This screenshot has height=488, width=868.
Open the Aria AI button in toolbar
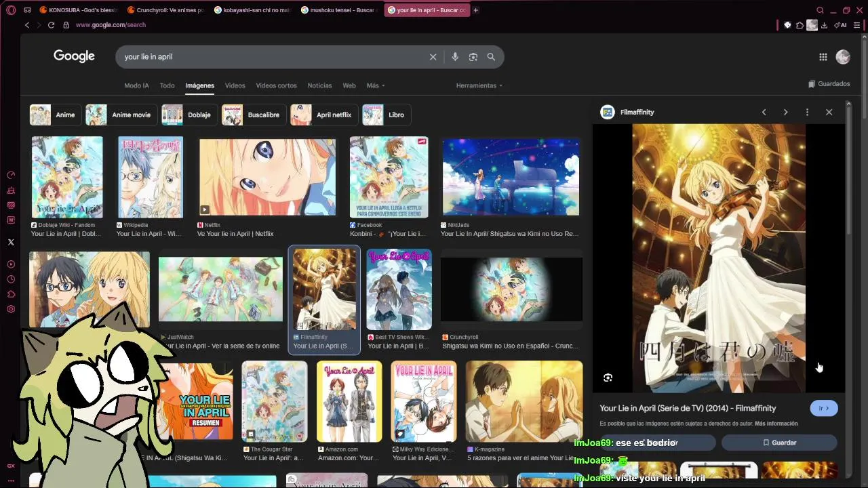click(842, 25)
